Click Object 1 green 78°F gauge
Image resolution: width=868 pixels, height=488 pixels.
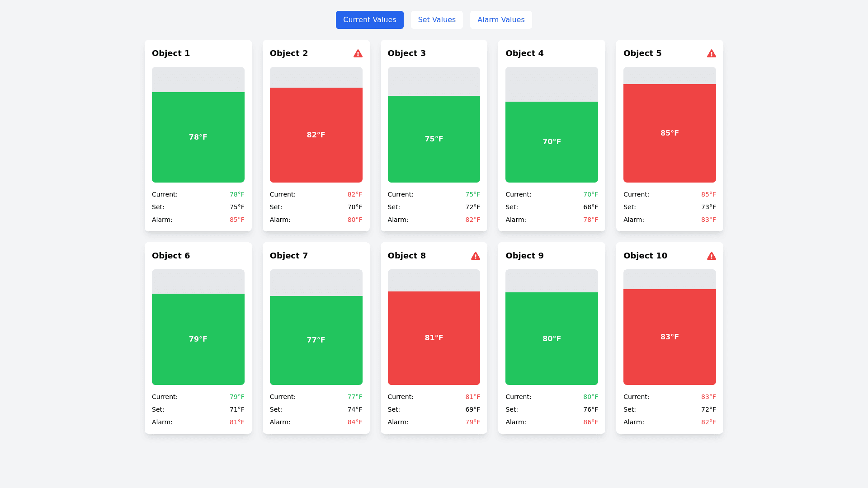coord(198,137)
